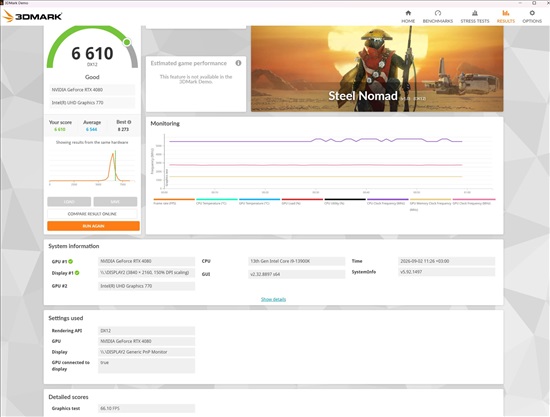Click the Generic PnP Monitor display value
550x417 pixels.
(146, 352)
